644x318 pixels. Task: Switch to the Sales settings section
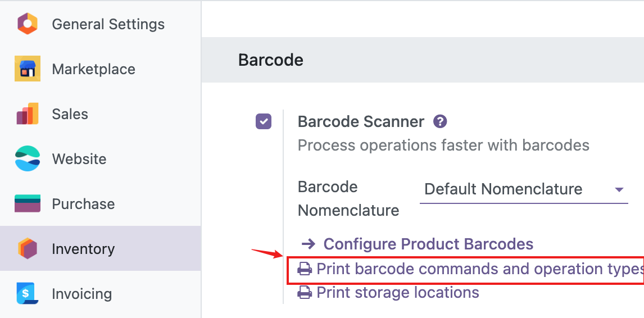click(x=70, y=114)
